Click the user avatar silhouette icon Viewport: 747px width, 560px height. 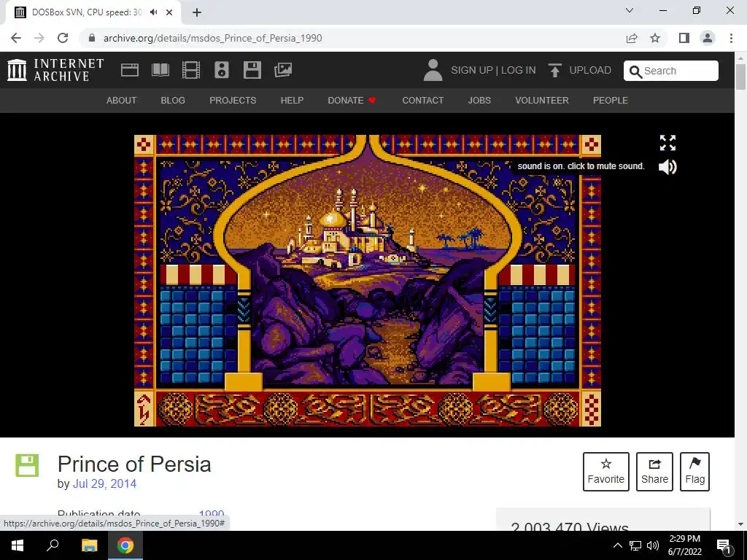433,70
